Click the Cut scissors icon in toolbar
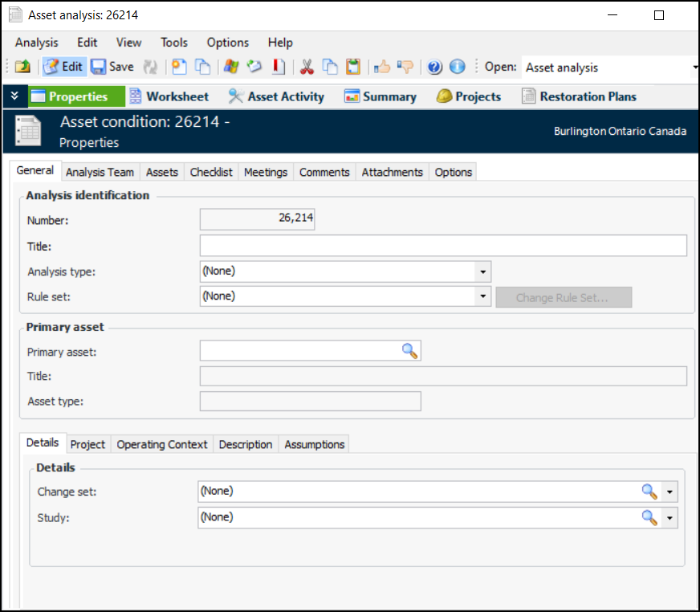 click(x=307, y=67)
